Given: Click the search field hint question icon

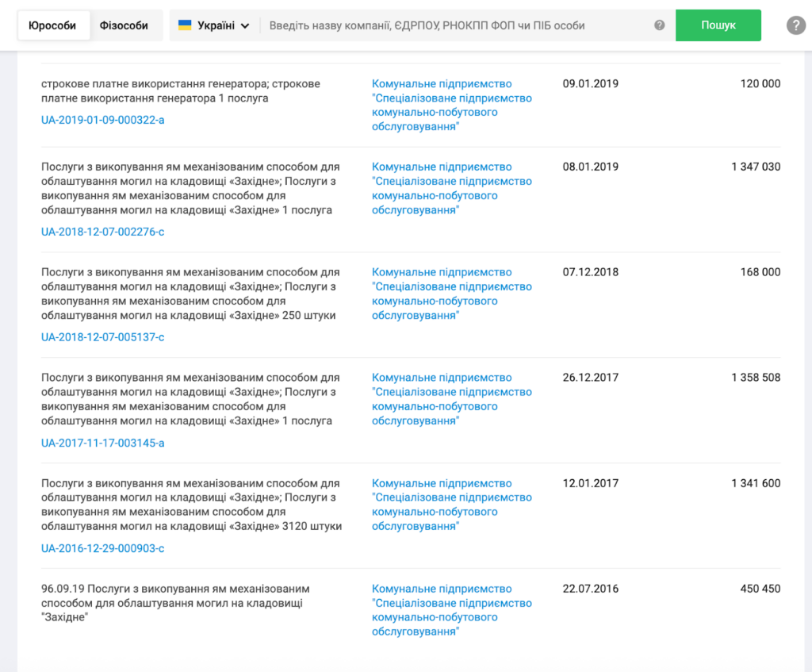Looking at the screenshot, I should coord(659,25).
